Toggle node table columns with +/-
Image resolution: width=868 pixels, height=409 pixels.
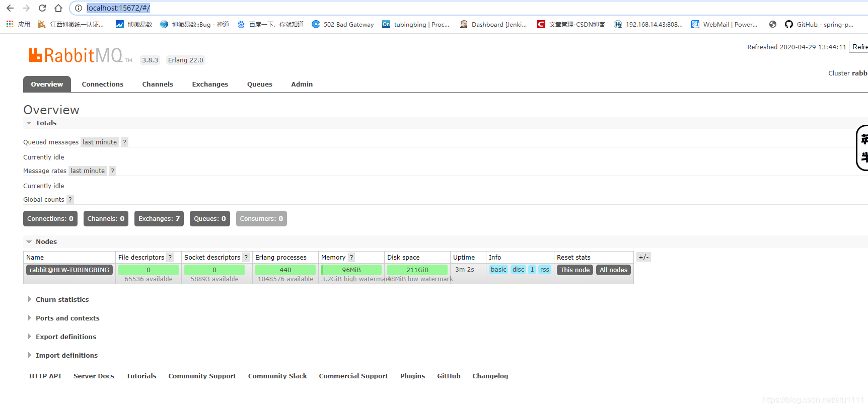(643, 257)
